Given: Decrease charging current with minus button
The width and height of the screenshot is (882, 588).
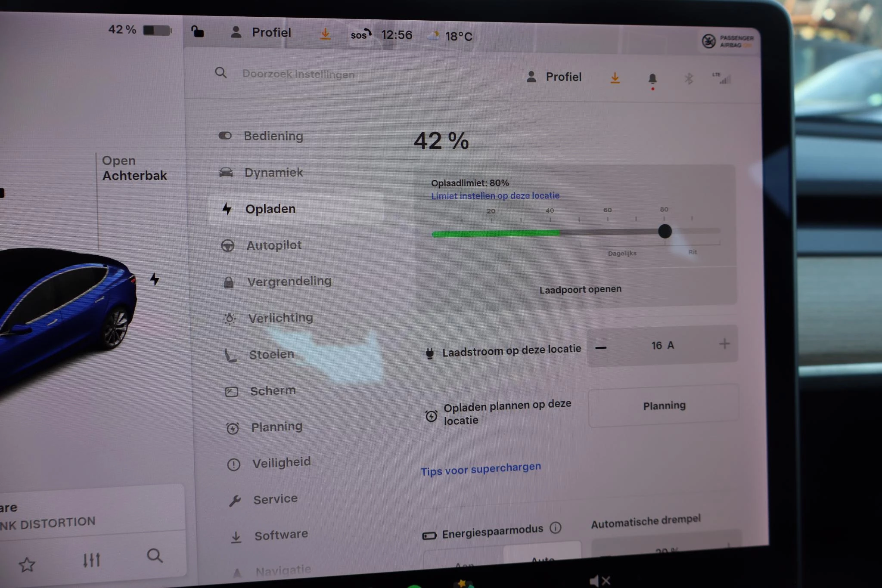Looking at the screenshot, I should (601, 347).
